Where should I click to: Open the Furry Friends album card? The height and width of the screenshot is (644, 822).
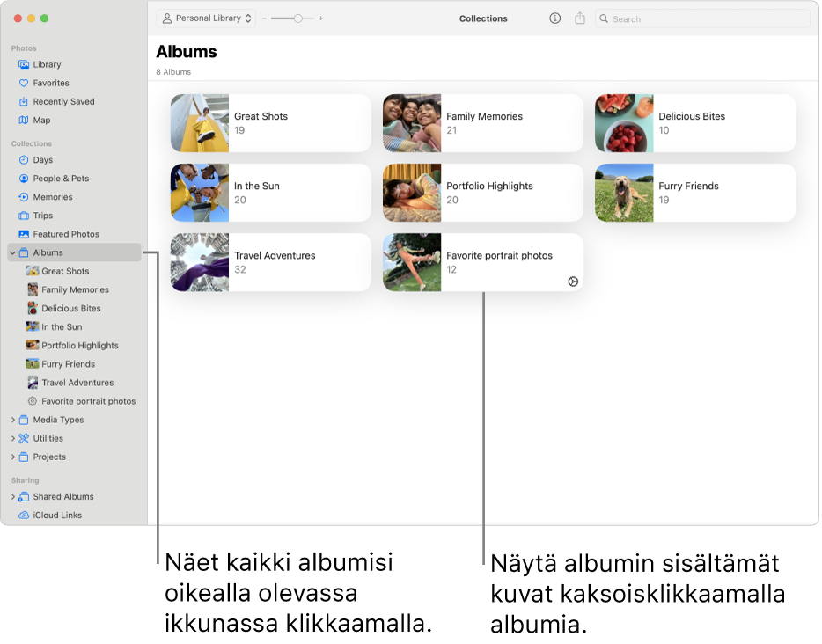click(x=695, y=193)
